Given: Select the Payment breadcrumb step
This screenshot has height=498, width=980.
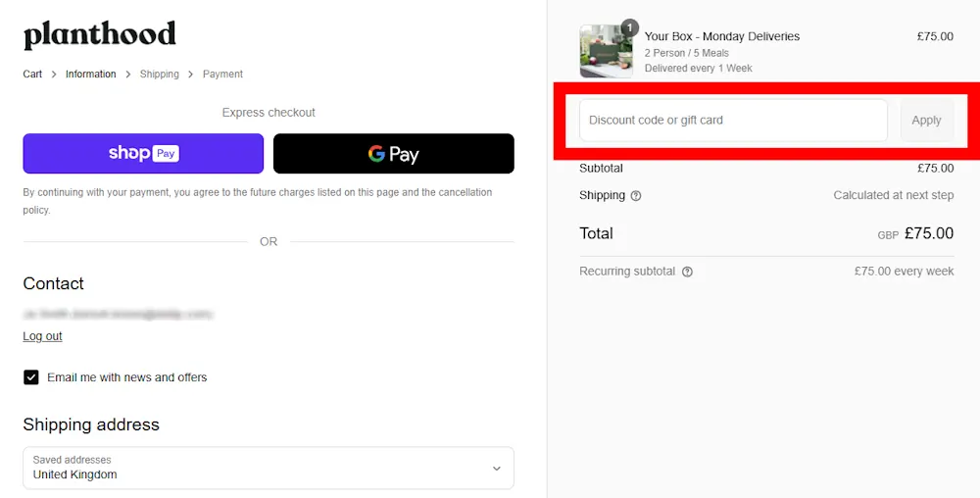Looking at the screenshot, I should 222,74.
